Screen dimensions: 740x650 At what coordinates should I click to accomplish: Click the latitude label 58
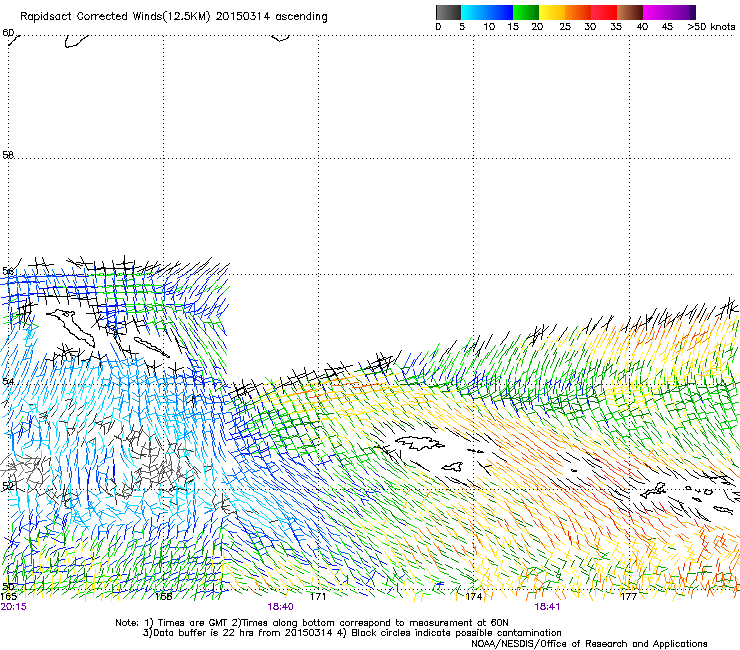click(8, 154)
